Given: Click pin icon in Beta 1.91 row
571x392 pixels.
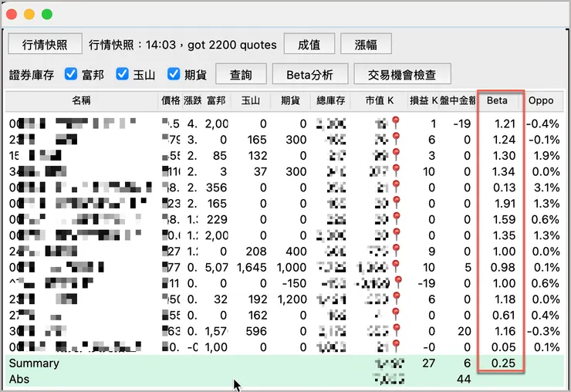Looking at the screenshot, I should pos(396,203).
